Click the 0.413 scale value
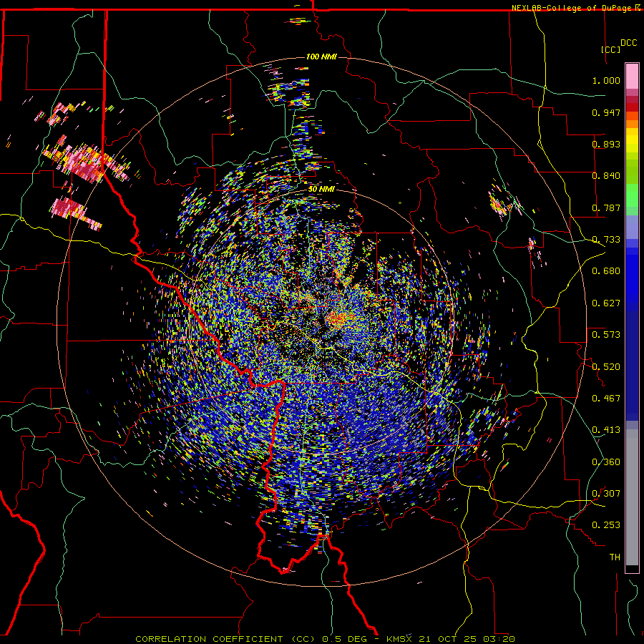This screenshot has width=644, height=644. pos(606,430)
